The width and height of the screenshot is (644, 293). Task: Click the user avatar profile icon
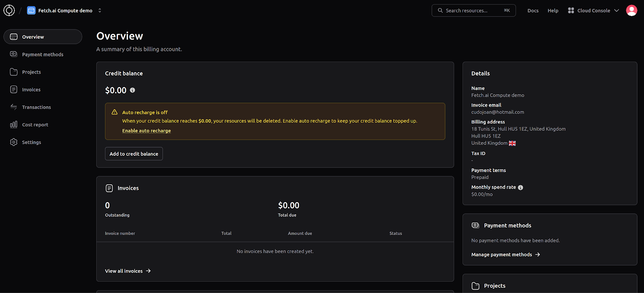click(x=632, y=10)
